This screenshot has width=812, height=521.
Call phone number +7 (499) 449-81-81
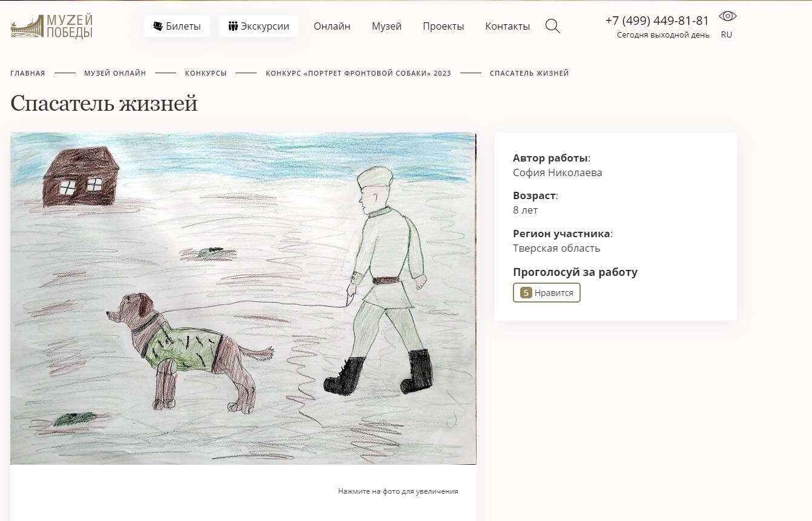pyautogui.click(x=657, y=20)
